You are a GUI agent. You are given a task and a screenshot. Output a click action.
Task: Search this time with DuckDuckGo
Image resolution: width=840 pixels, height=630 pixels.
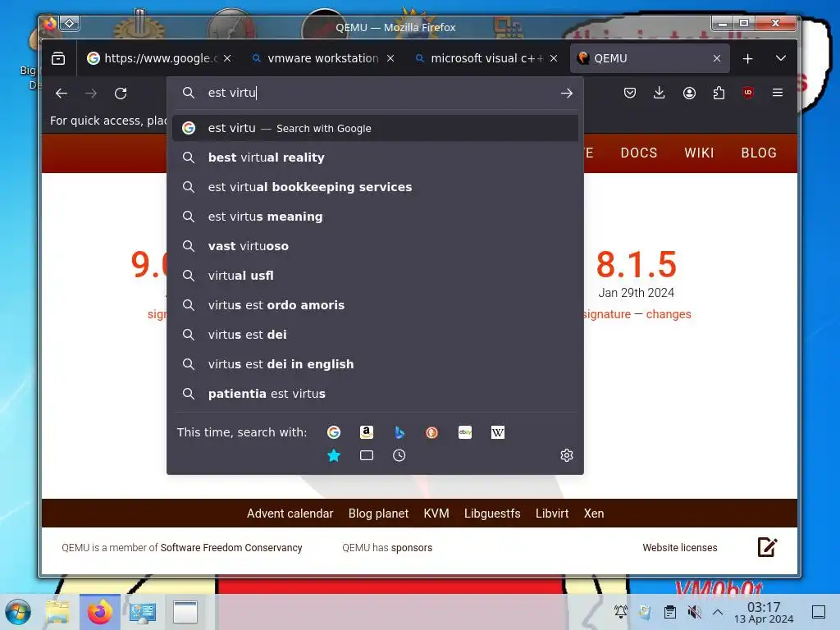pos(431,432)
